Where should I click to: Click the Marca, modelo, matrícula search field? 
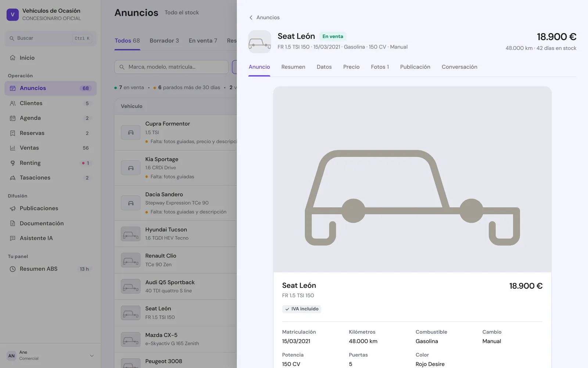point(172,67)
